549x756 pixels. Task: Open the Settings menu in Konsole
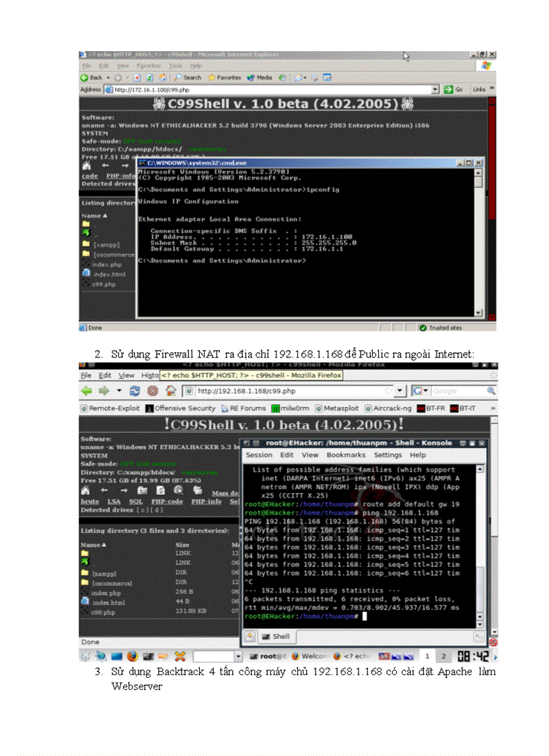point(388,455)
